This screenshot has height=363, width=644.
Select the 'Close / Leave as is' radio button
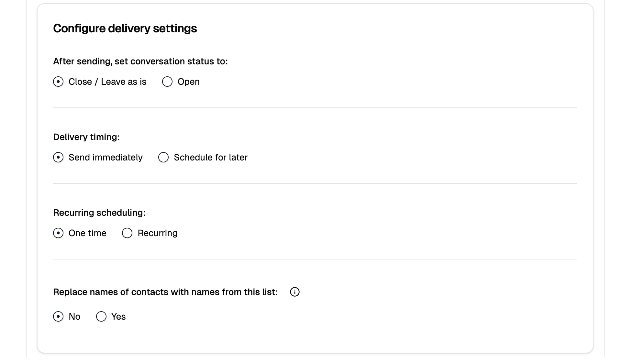pyautogui.click(x=58, y=82)
